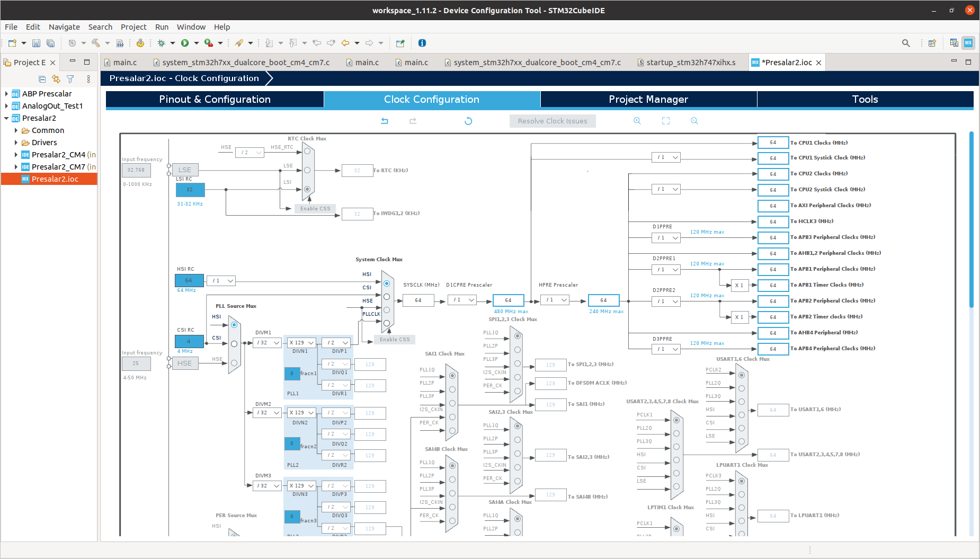Open Project Explorer view menu (three dots)
Viewport: 980px width, 559px height.
click(x=88, y=79)
